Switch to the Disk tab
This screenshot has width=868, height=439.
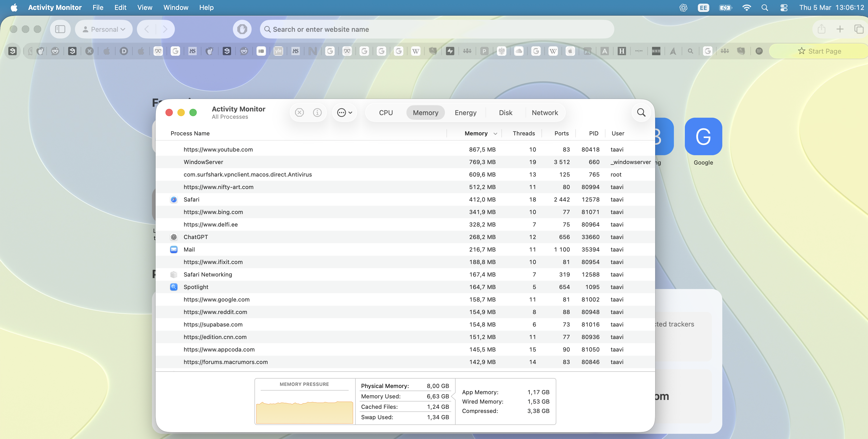(x=506, y=113)
